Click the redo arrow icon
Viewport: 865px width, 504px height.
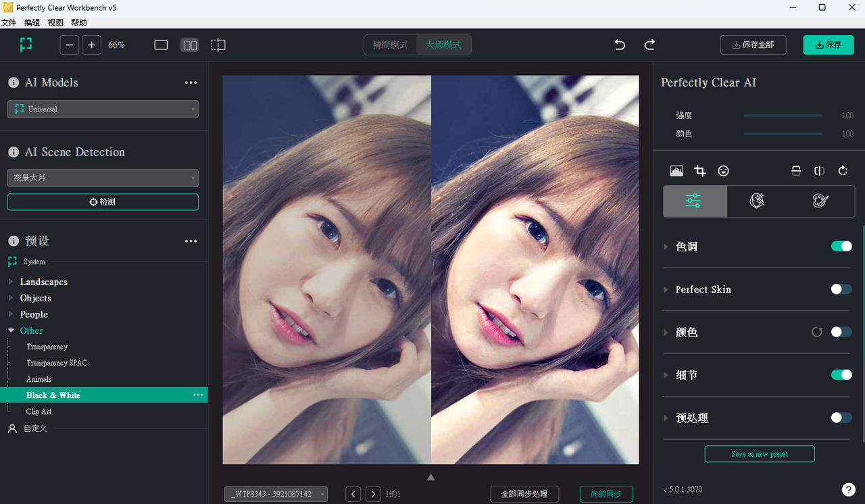click(649, 45)
